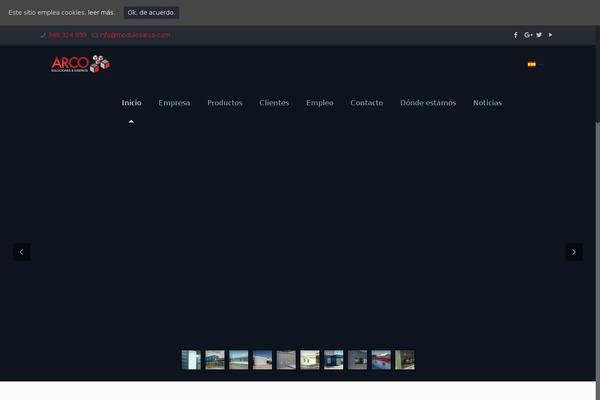Select the ninth thumbnail with red roof

(x=381, y=360)
